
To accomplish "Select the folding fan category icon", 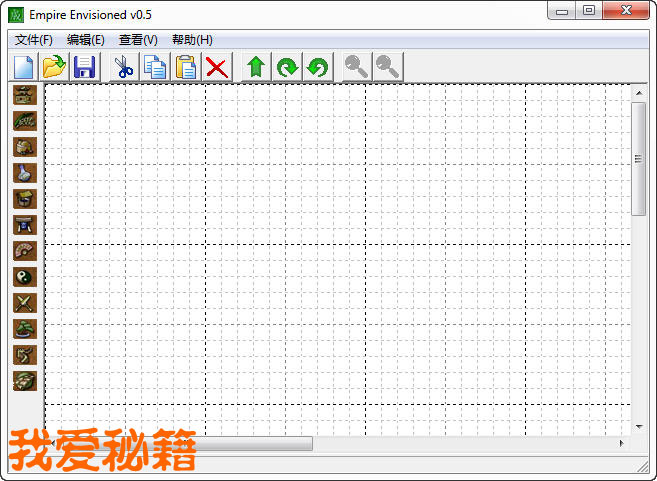I will click(x=25, y=251).
